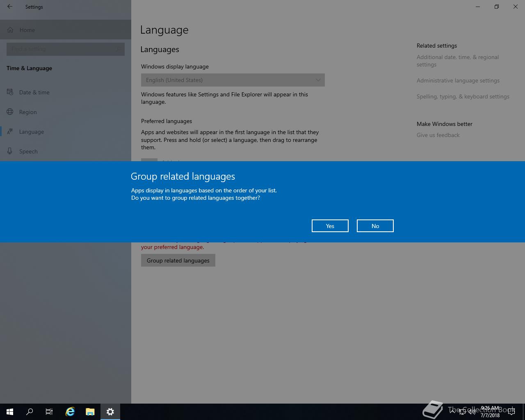Expand the Windows display language dropdown
This screenshot has height=420, width=525.
coord(233,80)
